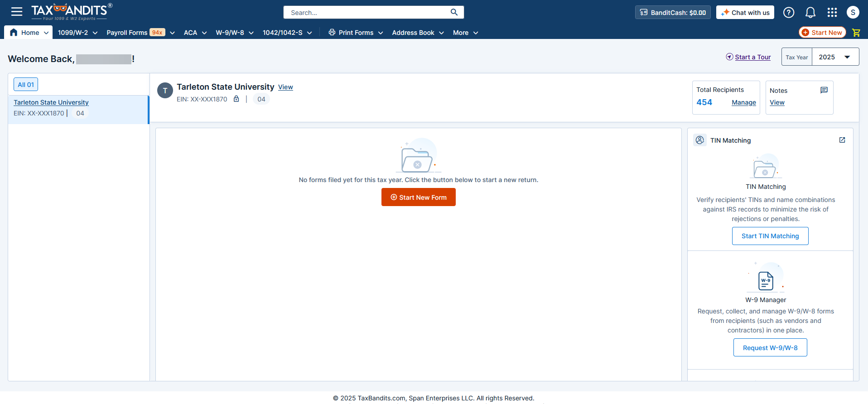Click the Chat with us button
This screenshot has width=868, height=404.
click(745, 12)
